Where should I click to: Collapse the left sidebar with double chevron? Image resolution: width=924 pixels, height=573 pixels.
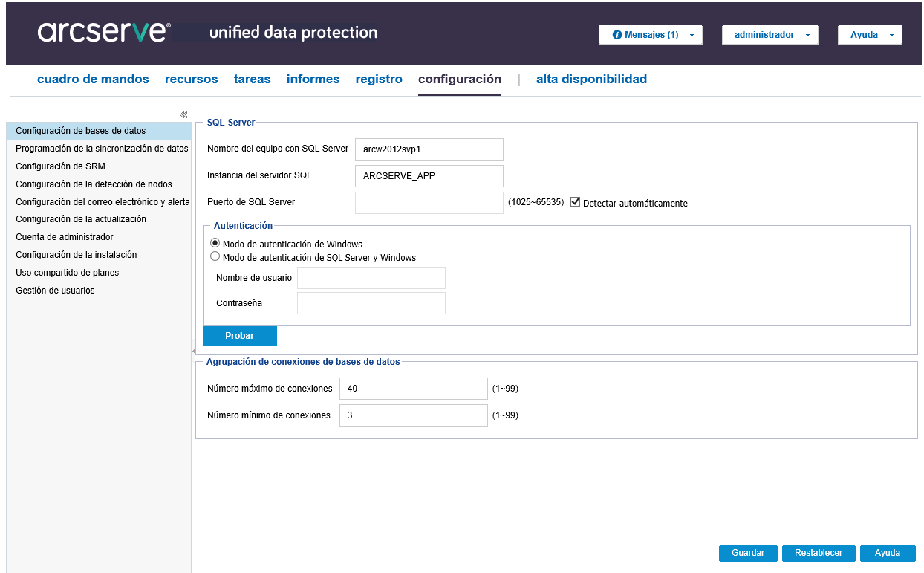[x=183, y=114]
